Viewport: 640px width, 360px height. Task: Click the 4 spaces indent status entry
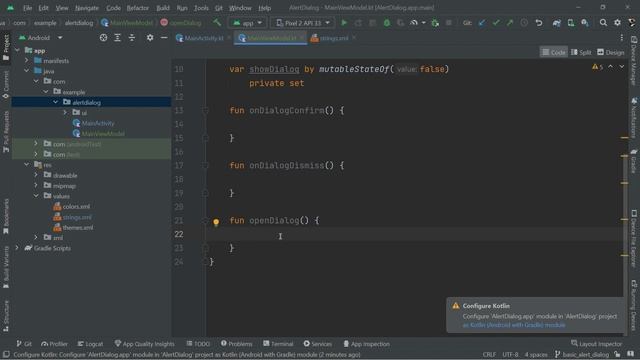(536, 355)
